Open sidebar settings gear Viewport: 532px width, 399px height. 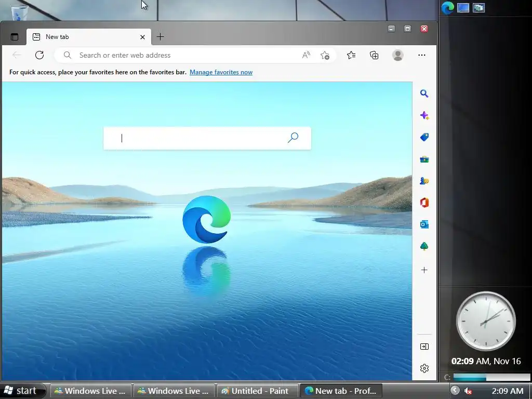pyautogui.click(x=424, y=368)
